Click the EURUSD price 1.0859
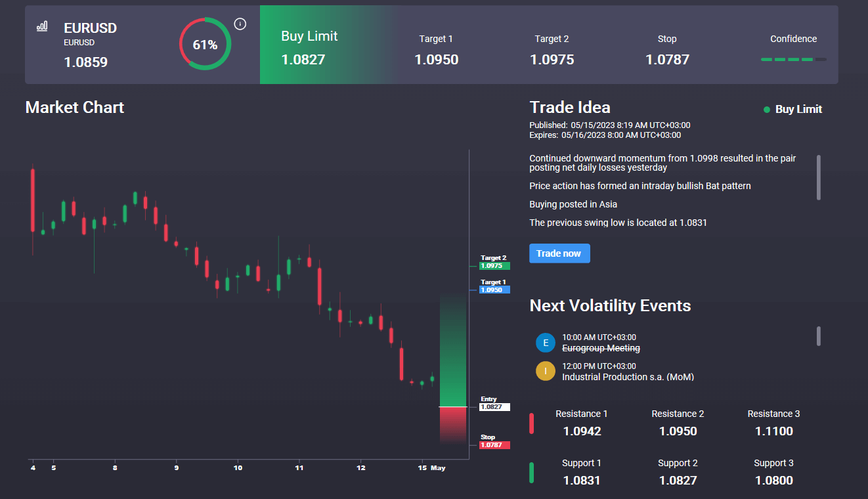This screenshot has width=868, height=499. pos(85,62)
